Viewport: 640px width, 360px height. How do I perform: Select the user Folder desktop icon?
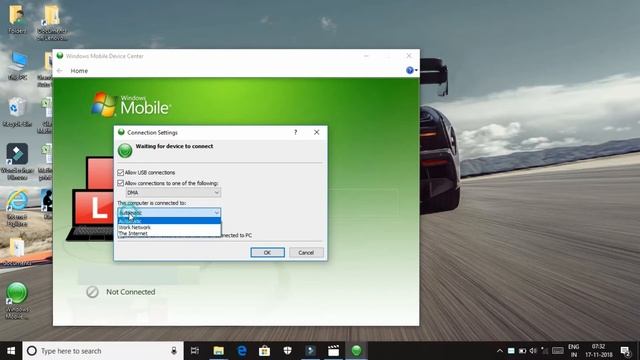[x=17, y=19]
